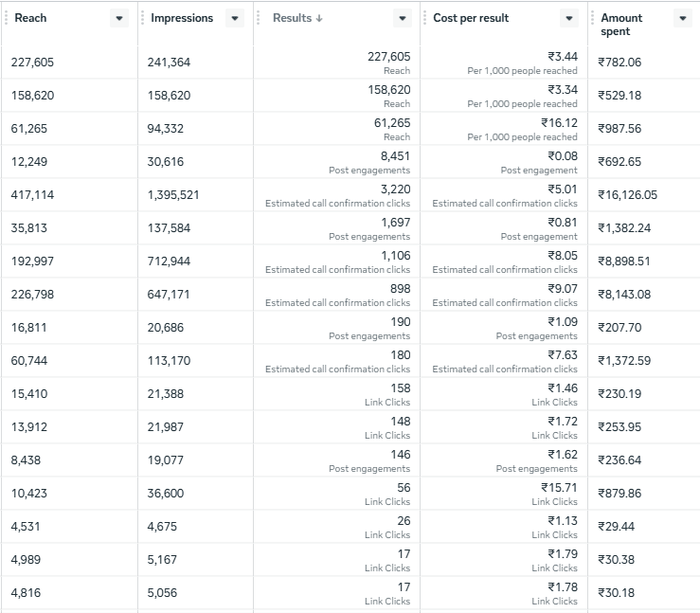This screenshot has width=700, height=613.
Task: Sort by the Impressions column header
Action: pos(182,18)
